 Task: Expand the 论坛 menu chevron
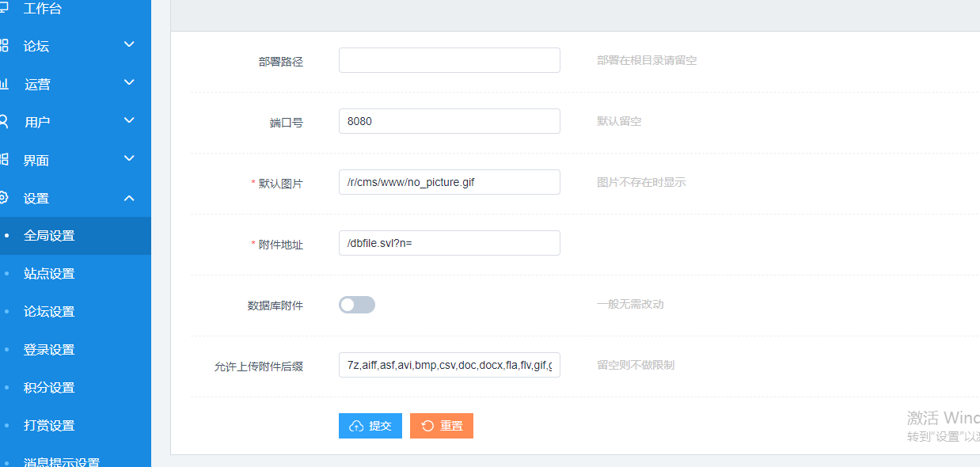(x=130, y=45)
